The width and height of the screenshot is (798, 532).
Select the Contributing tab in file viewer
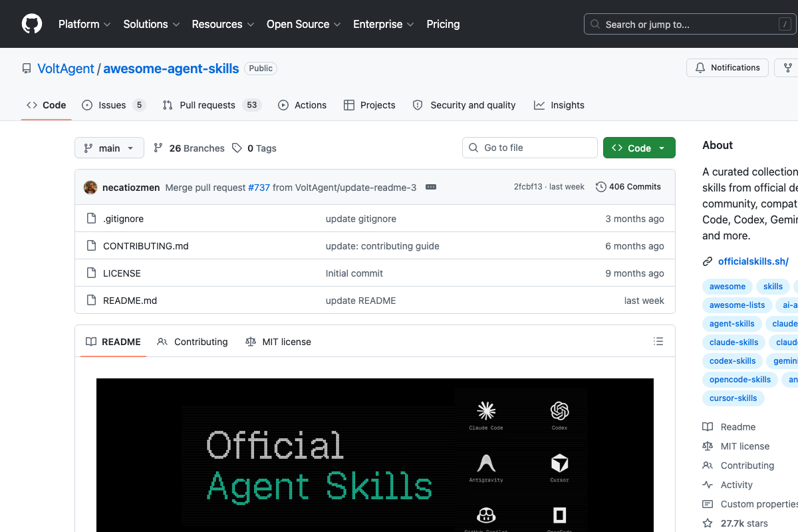tap(192, 342)
